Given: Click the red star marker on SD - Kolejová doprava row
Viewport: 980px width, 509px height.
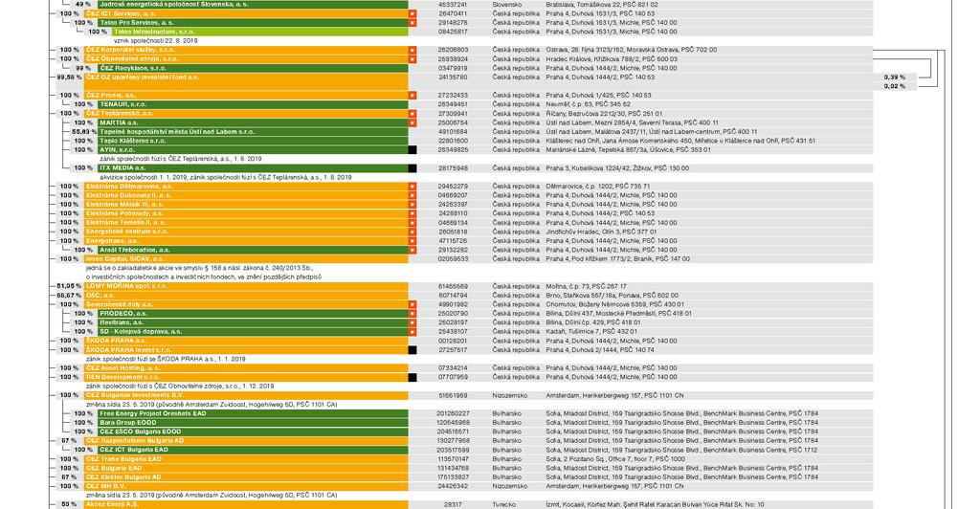Looking at the screenshot, I should tap(412, 332).
